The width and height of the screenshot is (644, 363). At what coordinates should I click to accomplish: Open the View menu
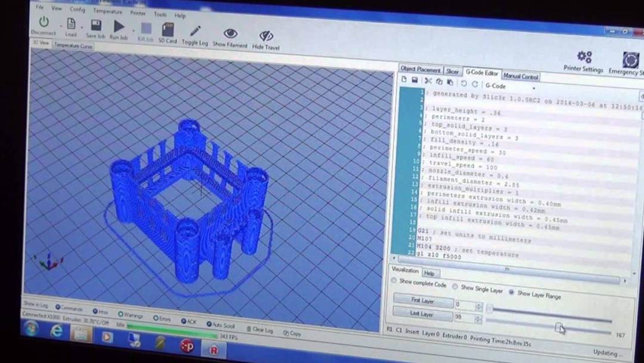(x=57, y=8)
